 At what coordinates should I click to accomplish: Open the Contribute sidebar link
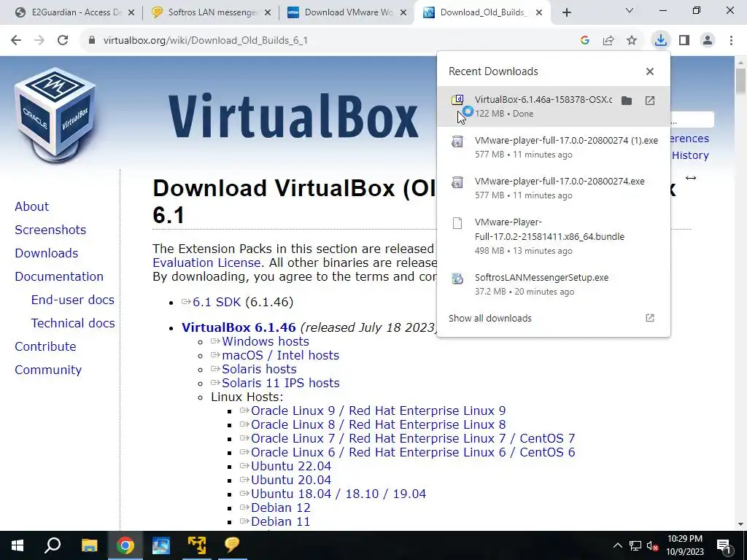45,346
